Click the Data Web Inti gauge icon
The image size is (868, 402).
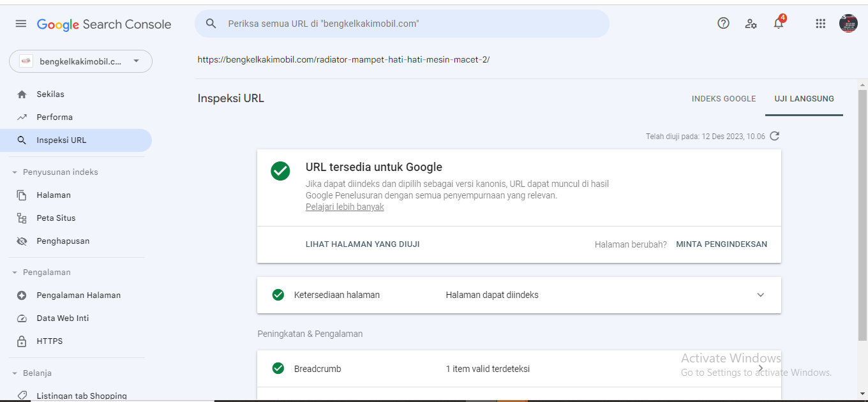22,318
